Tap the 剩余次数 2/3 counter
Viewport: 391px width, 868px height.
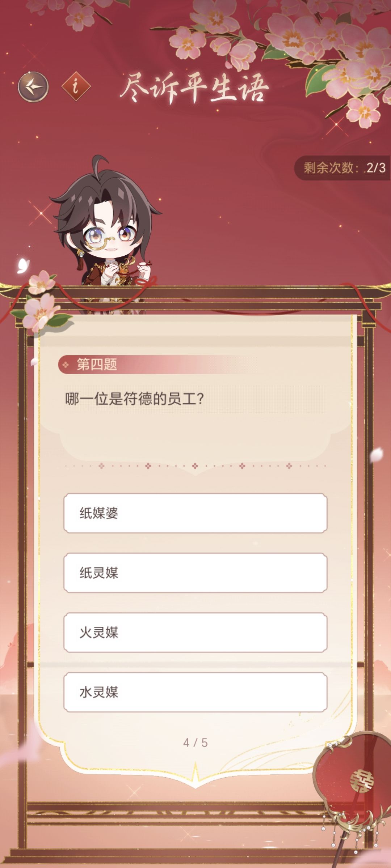[343, 168]
